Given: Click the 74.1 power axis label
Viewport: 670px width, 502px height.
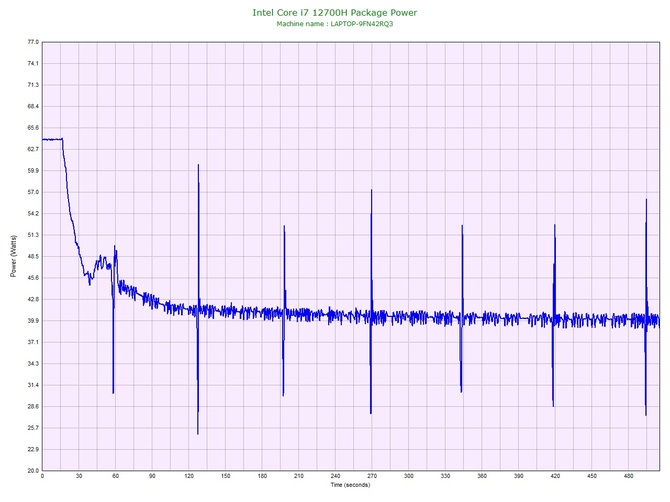Looking at the screenshot, I should (x=33, y=64).
